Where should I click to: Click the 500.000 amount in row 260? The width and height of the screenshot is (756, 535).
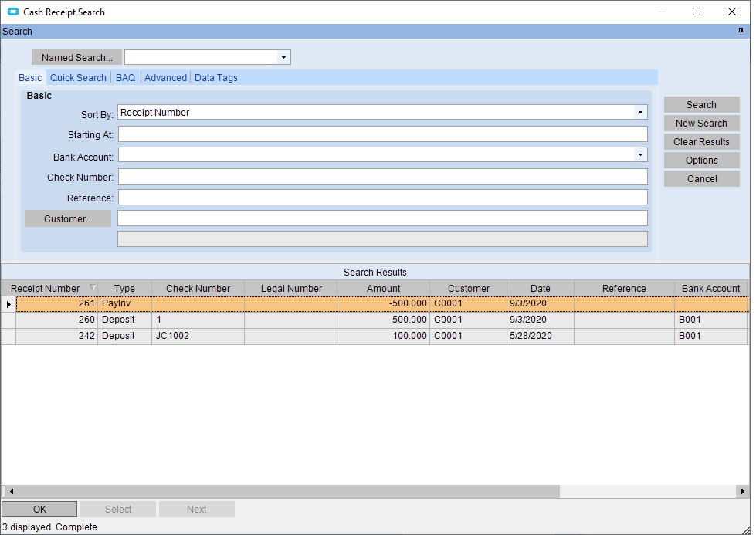pyautogui.click(x=383, y=320)
